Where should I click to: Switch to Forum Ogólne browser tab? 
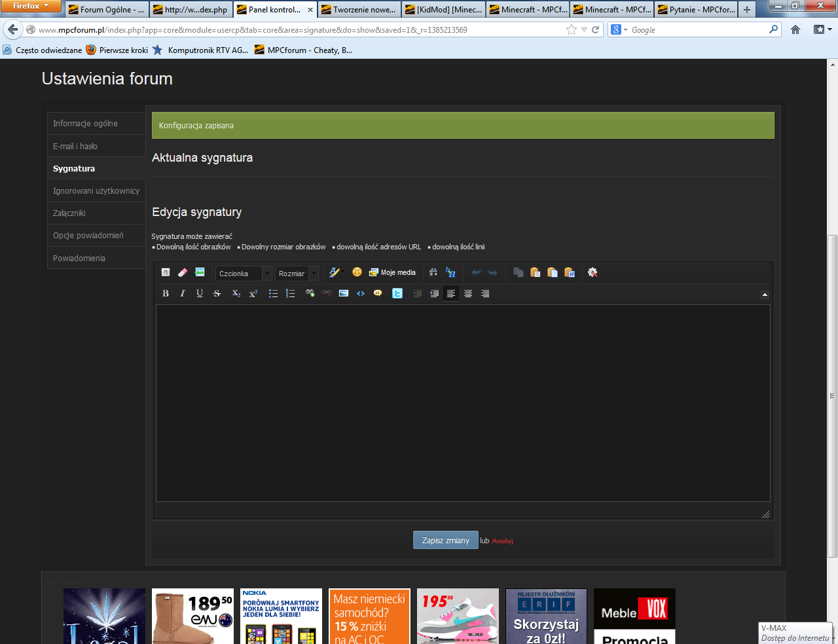pyautogui.click(x=107, y=9)
